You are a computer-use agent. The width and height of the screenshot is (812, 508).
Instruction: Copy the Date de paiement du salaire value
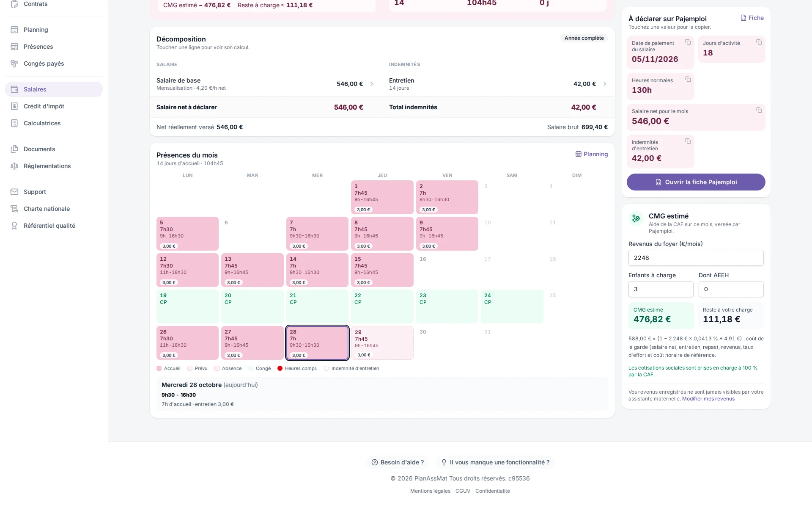point(688,42)
